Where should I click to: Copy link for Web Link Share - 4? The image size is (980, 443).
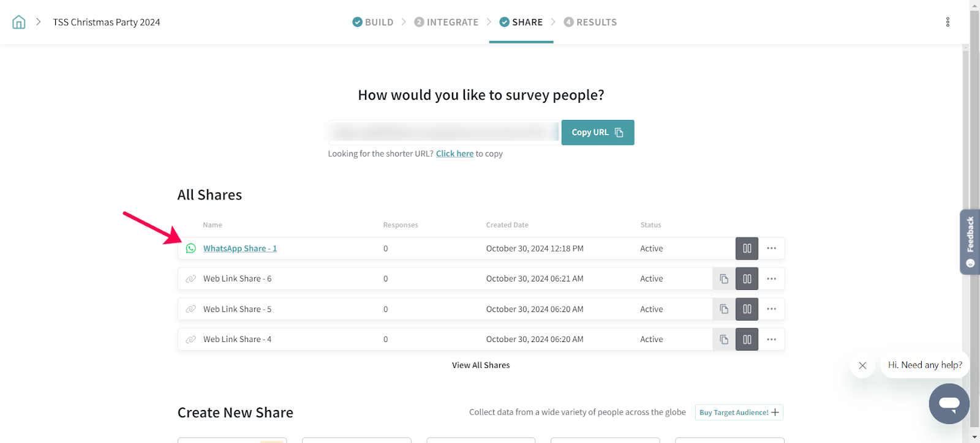click(x=724, y=340)
